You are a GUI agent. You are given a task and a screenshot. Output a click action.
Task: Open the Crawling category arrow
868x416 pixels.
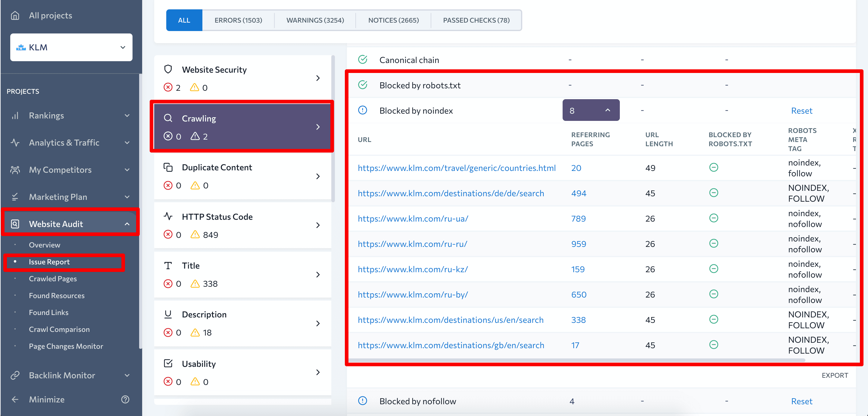pyautogui.click(x=318, y=127)
